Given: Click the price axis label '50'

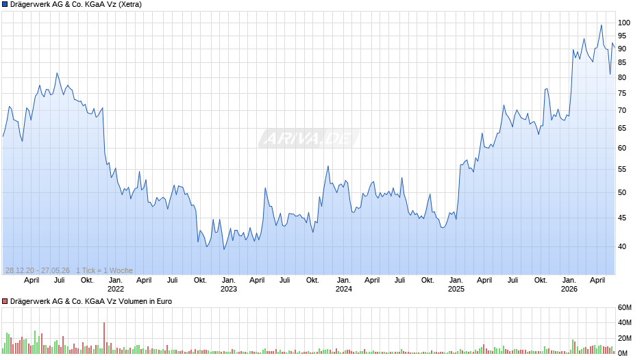Looking at the screenshot, I should pos(622,192).
